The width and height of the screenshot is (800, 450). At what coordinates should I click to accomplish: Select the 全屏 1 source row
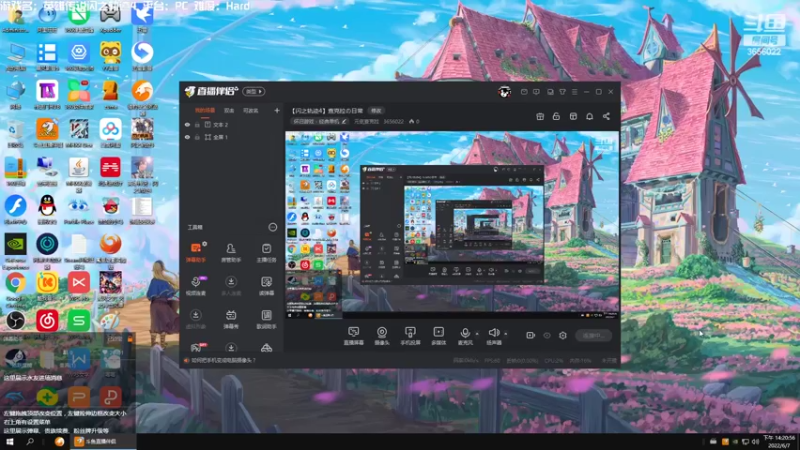click(233, 137)
